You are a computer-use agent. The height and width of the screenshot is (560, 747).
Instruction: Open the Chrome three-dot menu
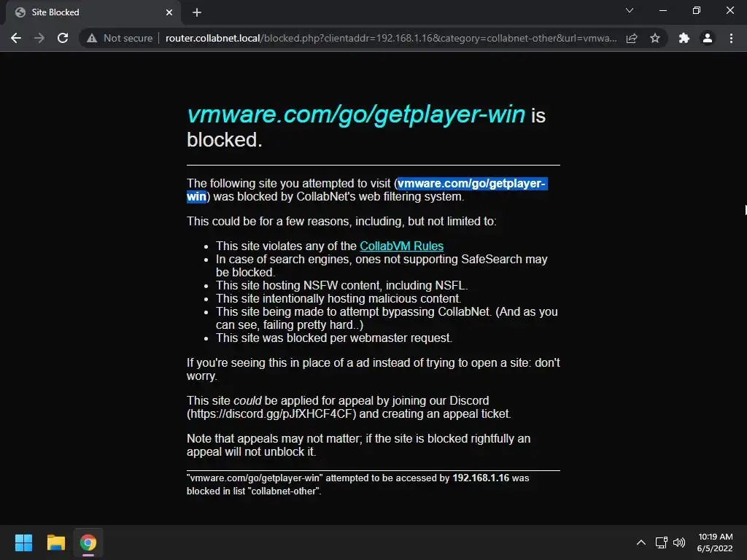point(731,38)
